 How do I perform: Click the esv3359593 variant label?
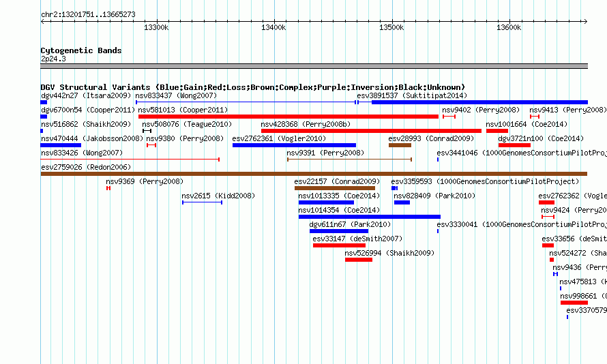485,181
